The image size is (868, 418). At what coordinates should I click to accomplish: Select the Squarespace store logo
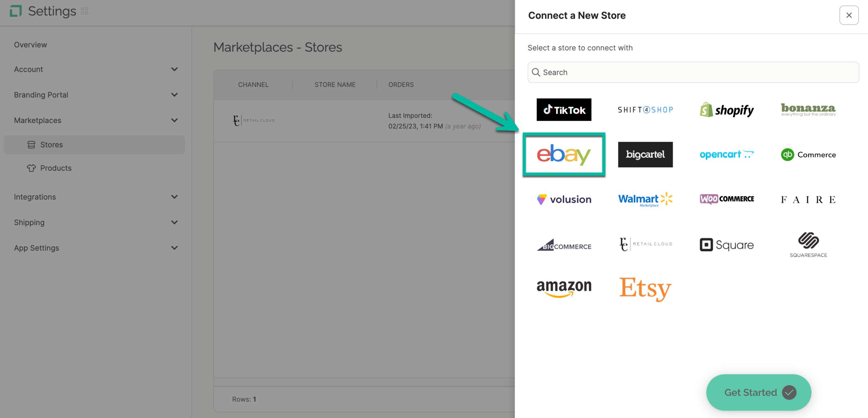pos(808,245)
